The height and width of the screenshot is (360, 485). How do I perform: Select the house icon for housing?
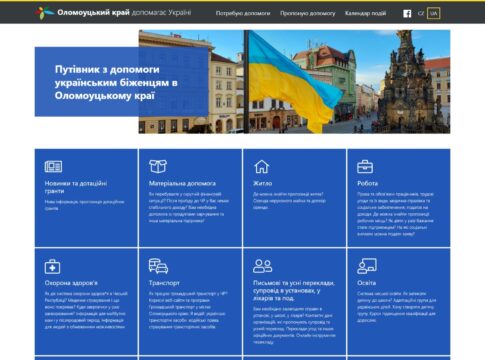[262, 166]
